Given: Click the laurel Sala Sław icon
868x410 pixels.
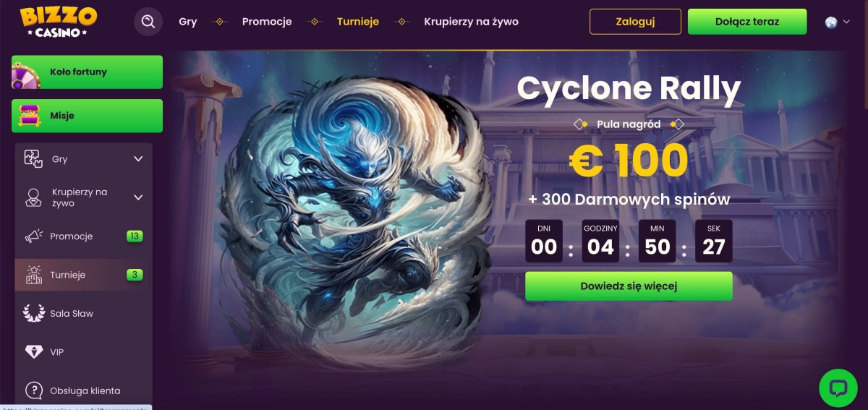Looking at the screenshot, I should click(33, 313).
